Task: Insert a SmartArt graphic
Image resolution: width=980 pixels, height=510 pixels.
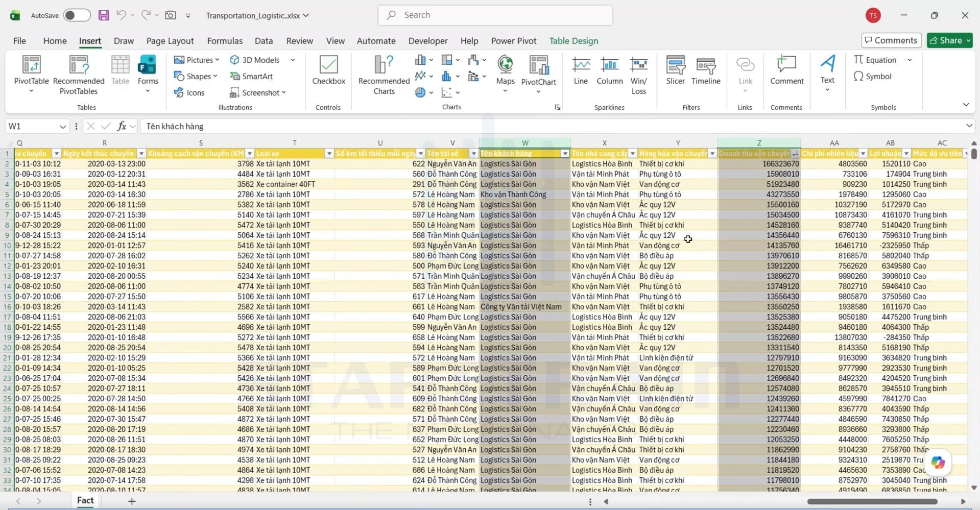Action: [251, 76]
